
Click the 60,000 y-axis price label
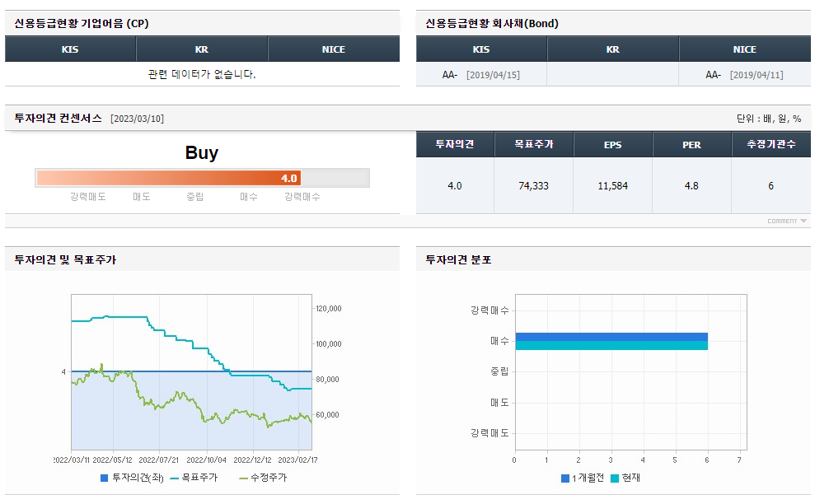tap(327, 414)
